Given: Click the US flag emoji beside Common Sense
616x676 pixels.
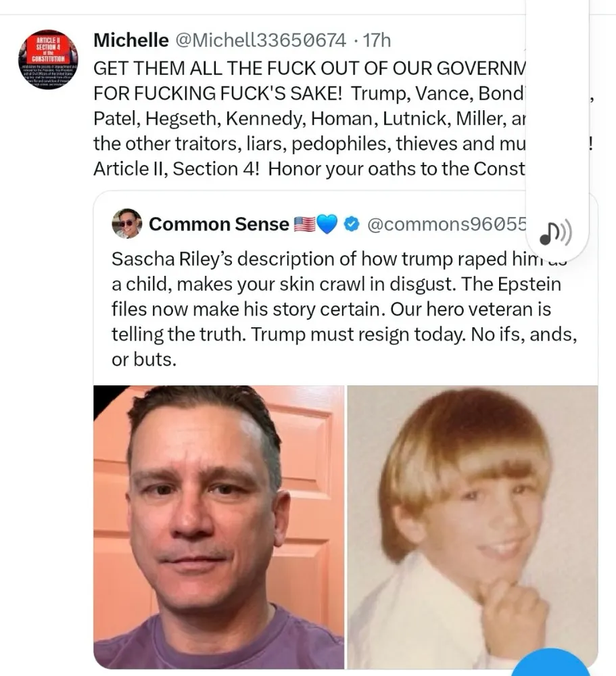Looking at the screenshot, I should point(304,224).
